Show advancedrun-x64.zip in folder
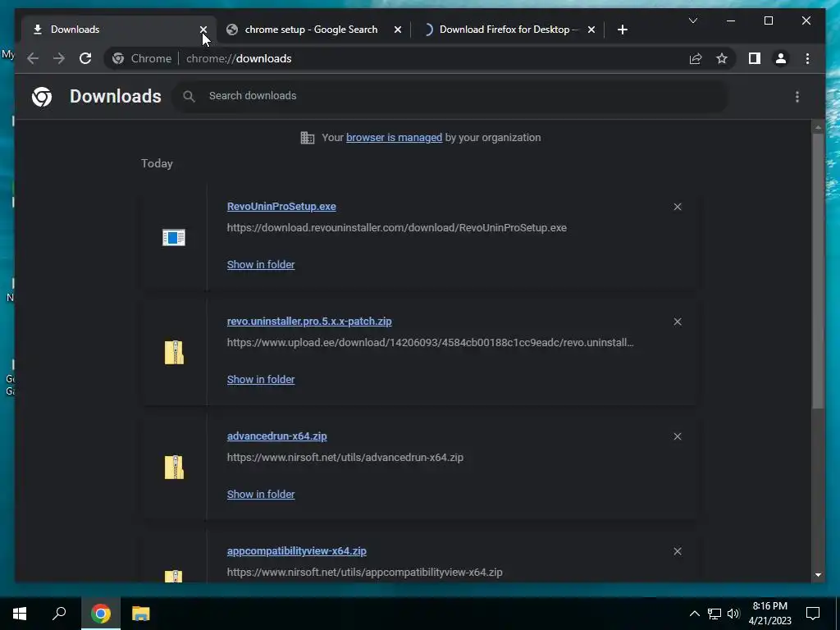The height and width of the screenshot is (630, 840). click(261, 495)
